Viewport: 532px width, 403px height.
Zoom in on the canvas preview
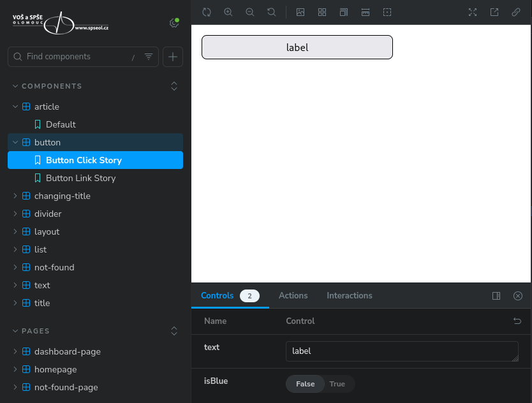228,12
